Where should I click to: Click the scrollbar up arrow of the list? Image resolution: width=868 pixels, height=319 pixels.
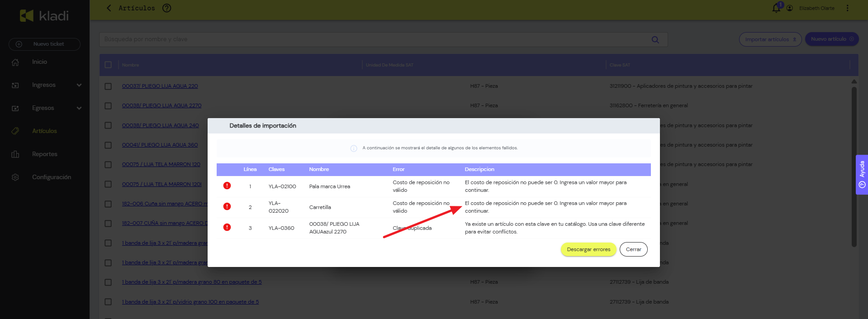854,81
